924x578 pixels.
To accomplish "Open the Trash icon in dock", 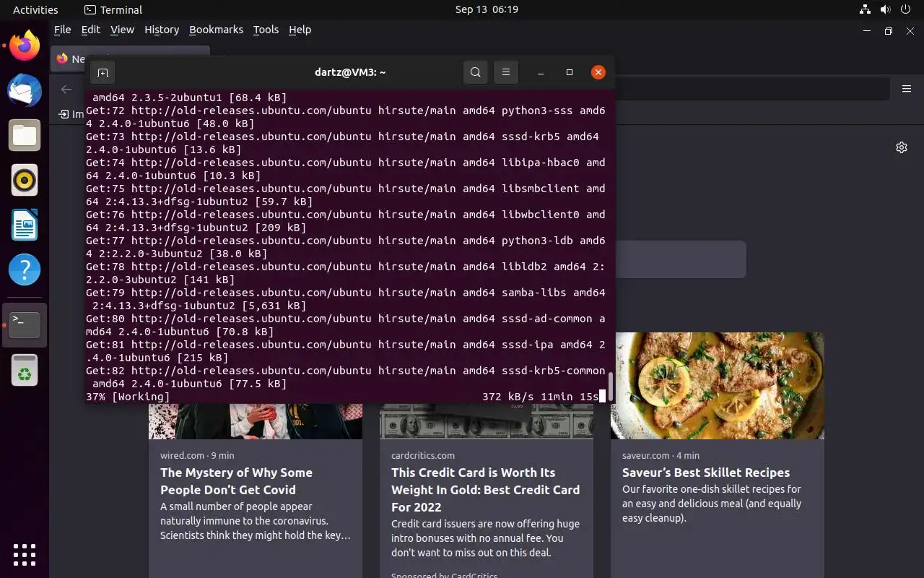I will click(x=25, y=370).
